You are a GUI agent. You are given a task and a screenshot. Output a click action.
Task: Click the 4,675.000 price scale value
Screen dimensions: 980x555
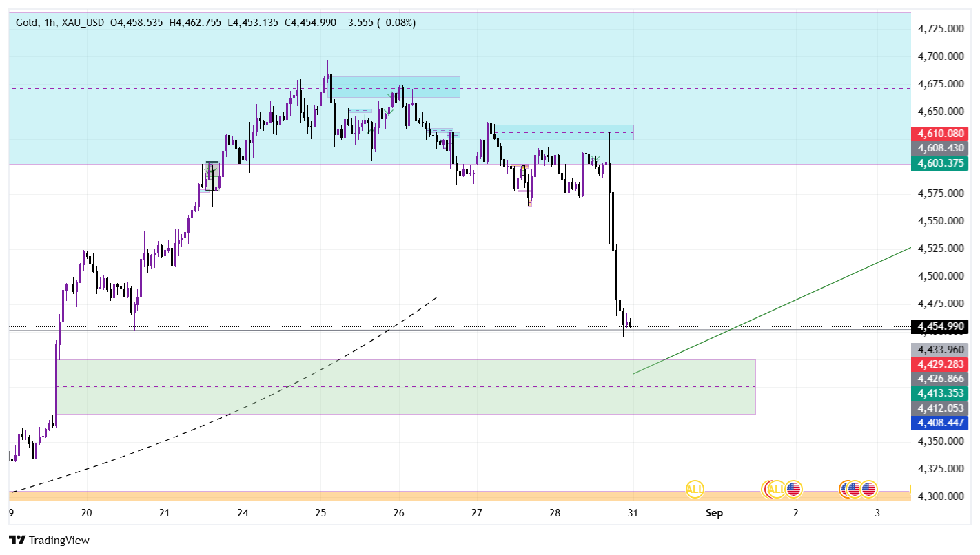(941, 84)
